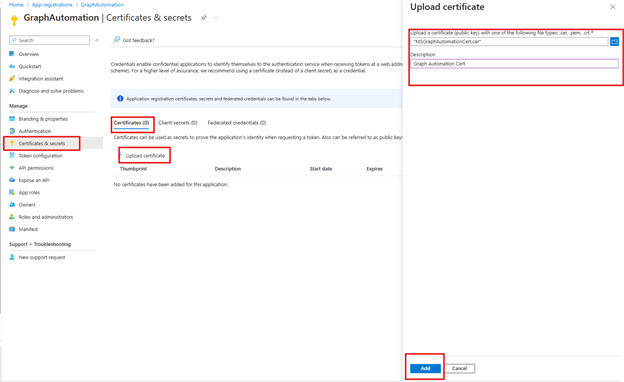Click the Upload certificate button

pos(145,156)
